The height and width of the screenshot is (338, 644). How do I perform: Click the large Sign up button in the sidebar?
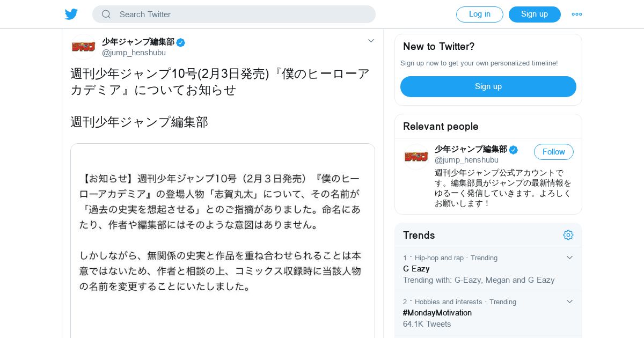(488, 86)
